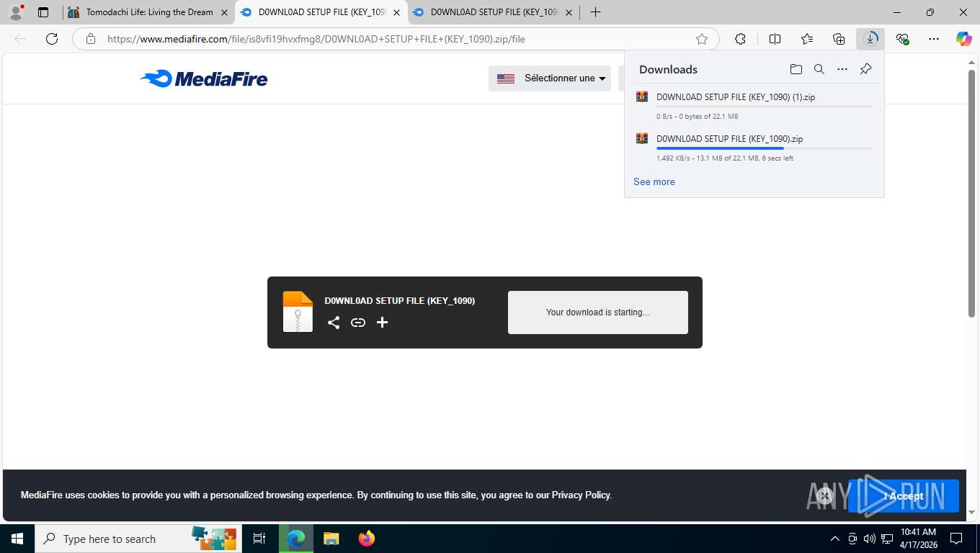
Task: Show hidden system tray icons
Action: (834, 539)
